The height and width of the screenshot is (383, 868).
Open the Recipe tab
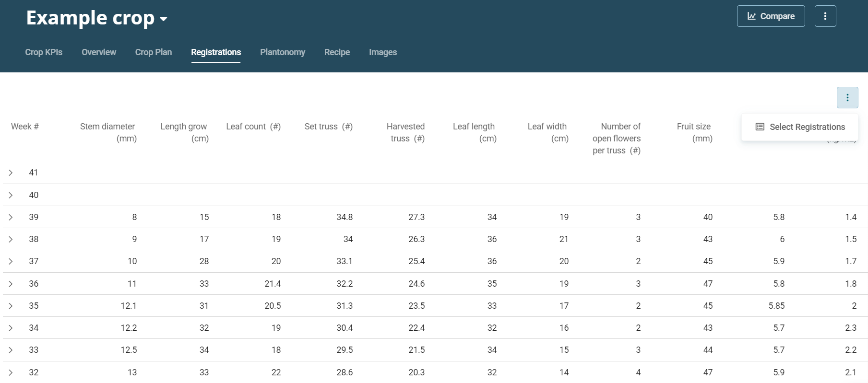click(x=337, y=52)
